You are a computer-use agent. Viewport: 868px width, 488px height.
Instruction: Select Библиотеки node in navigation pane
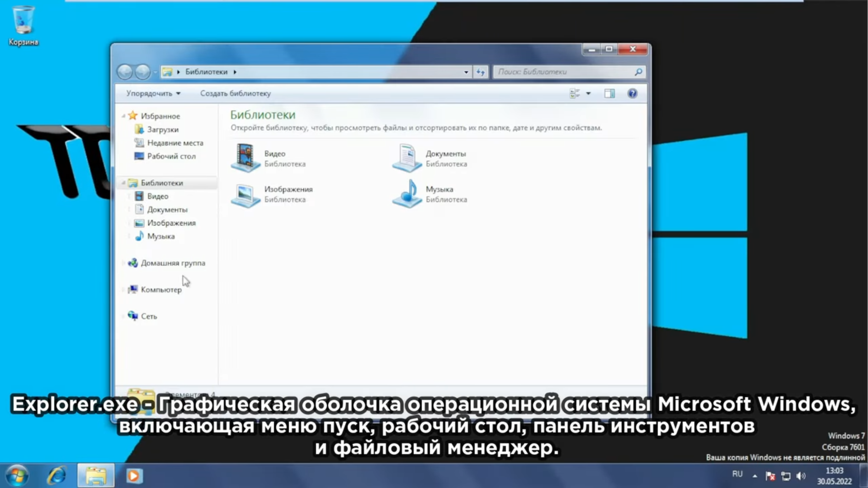162,183
